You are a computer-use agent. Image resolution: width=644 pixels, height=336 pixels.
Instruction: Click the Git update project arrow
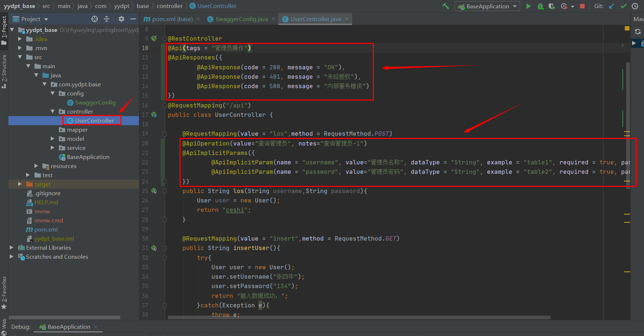pos(612,6)
